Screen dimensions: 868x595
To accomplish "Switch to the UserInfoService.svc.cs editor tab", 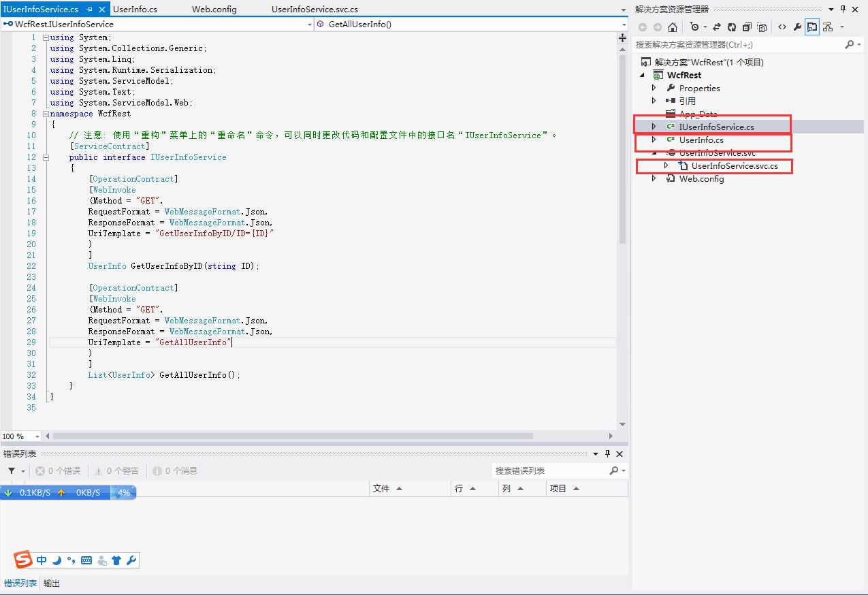I will [315, 10].
